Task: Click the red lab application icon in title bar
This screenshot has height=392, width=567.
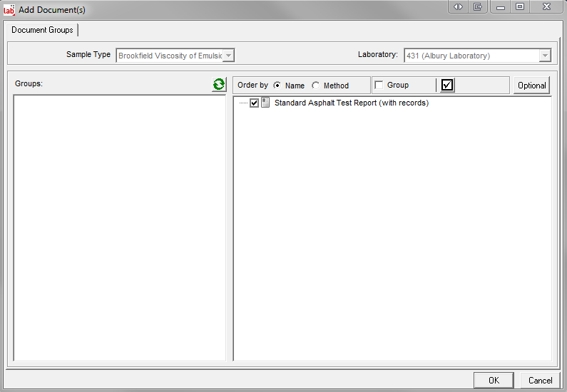Action: 9,9
